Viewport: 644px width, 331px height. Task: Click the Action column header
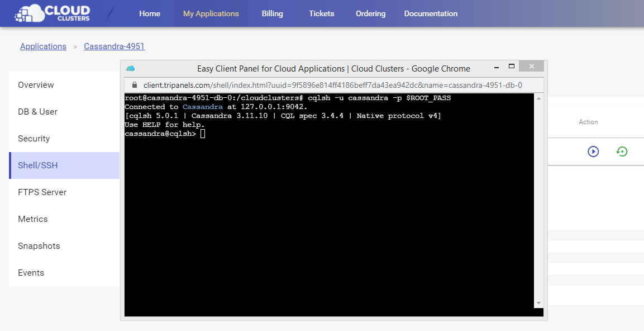(588, 122)
